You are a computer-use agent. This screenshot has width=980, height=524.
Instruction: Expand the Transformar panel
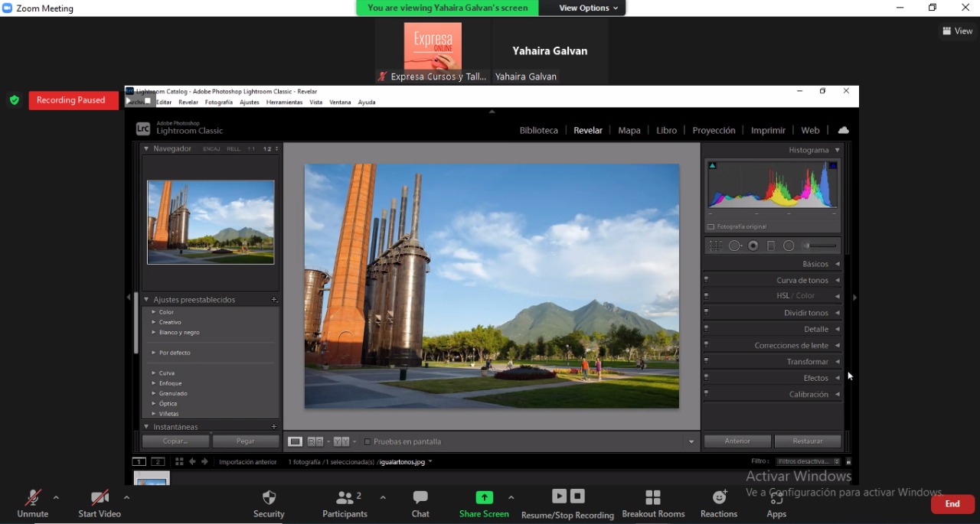click(x=838, y=362)
